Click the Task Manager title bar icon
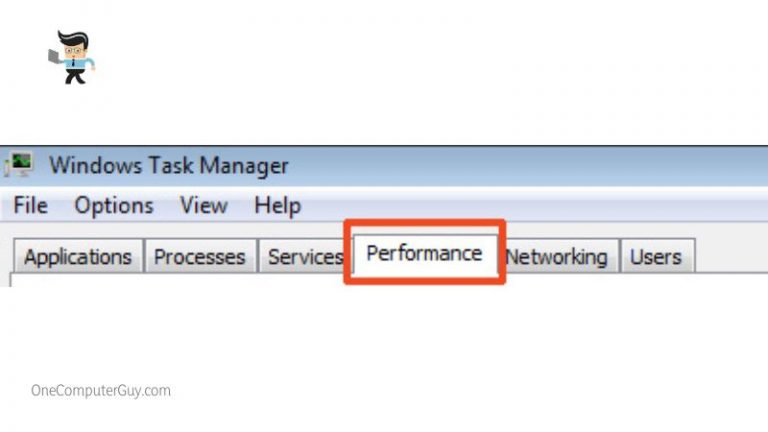This screenshot has height=432, width=768. point(20,164)
